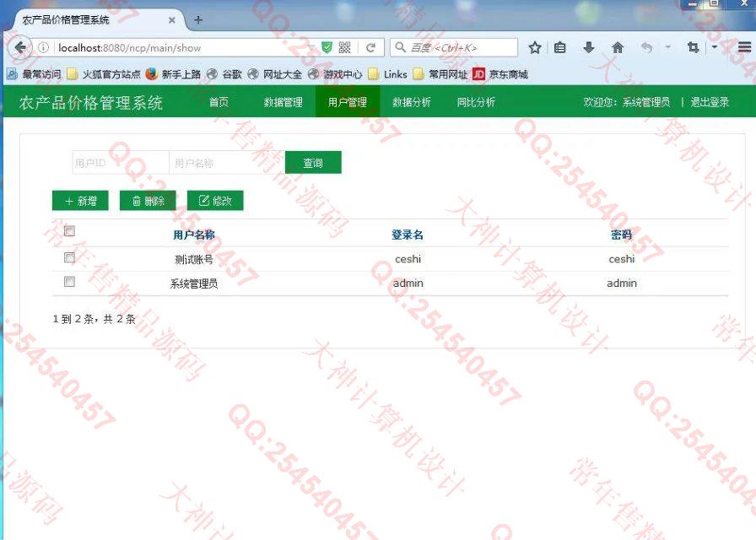This screenshot has width=756, height=540.
Task: Click the localhost address bar
Action: (183, 48)
